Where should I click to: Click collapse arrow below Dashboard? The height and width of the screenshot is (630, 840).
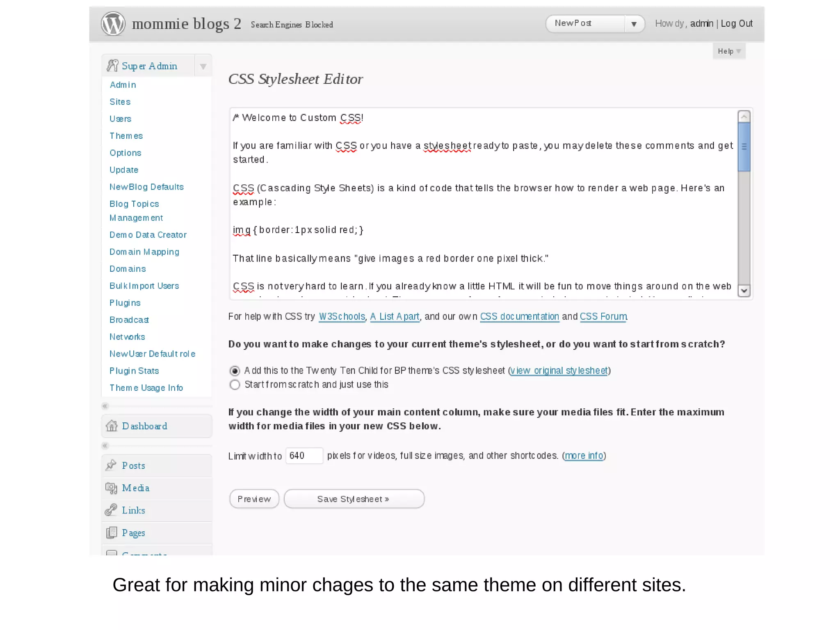pos(105,445)
